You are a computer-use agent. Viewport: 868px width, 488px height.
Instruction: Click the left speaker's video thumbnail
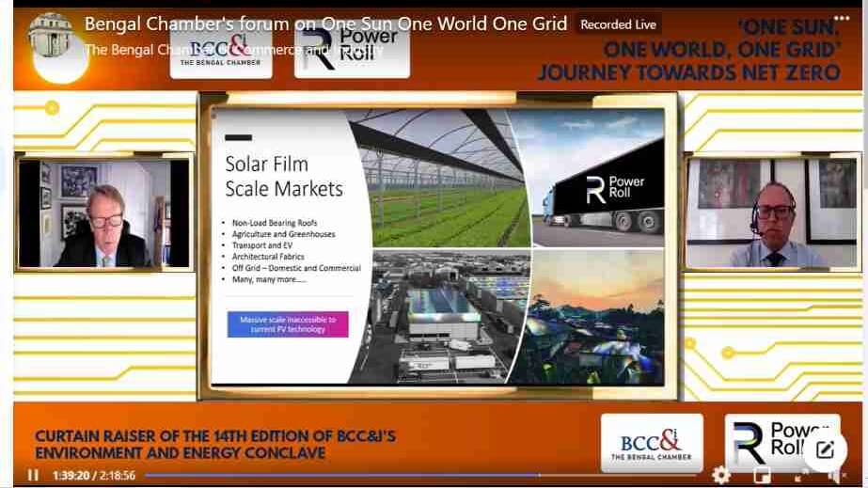click(104, 213)
